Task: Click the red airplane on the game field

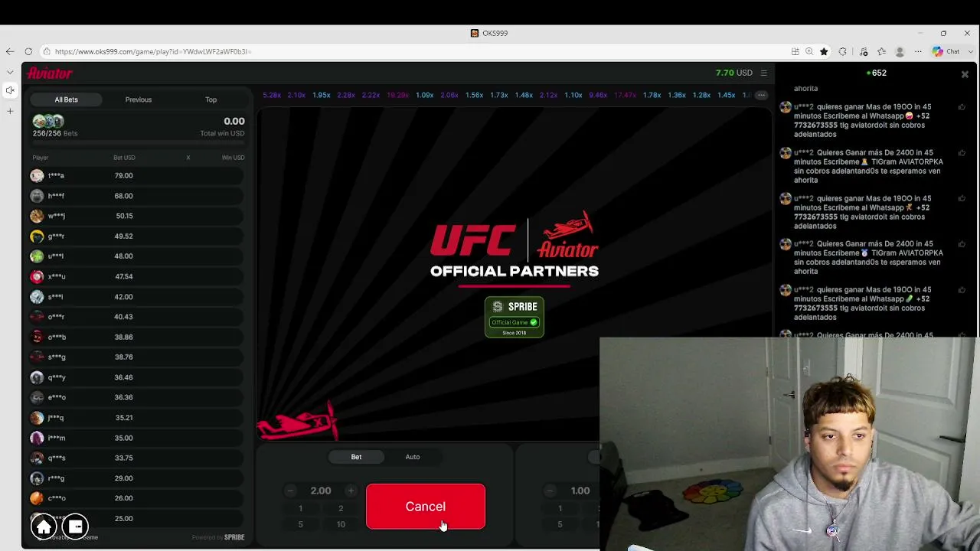Action: coord(298,421)
